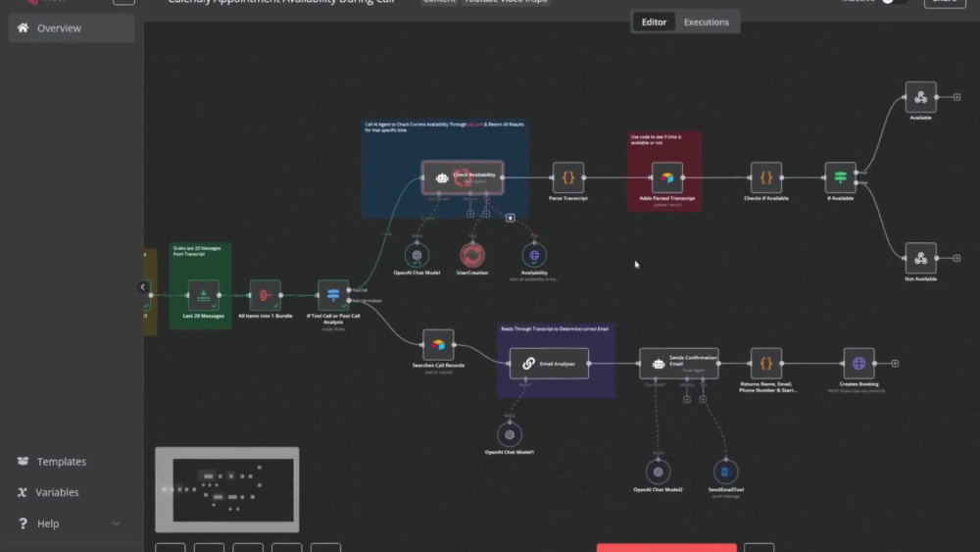Open the Availability HTTP tool node

[x=534, y=255]
